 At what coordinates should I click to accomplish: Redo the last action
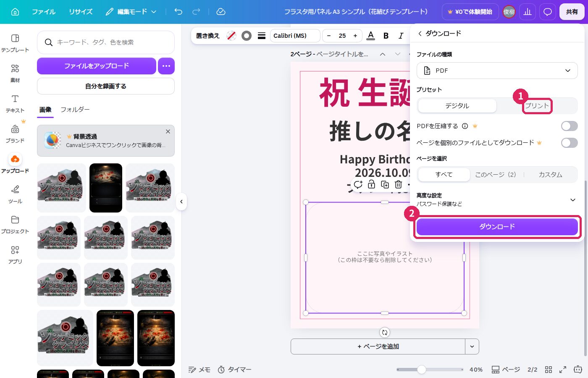[196, 12]
